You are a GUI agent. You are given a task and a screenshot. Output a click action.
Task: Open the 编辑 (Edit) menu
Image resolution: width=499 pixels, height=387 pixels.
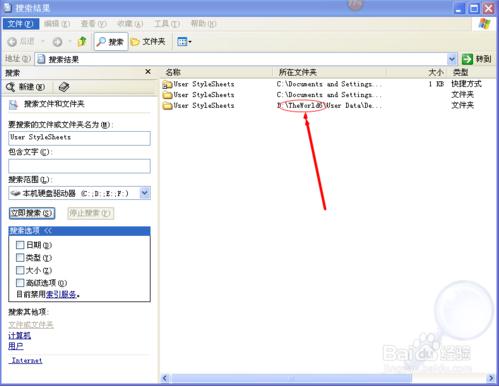click(x=57, y=24)
